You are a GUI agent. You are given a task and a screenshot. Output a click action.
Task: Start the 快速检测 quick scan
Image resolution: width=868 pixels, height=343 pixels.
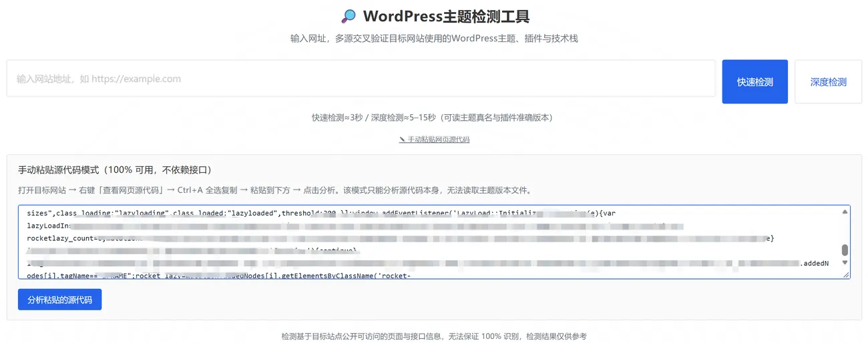click(754, 82)
